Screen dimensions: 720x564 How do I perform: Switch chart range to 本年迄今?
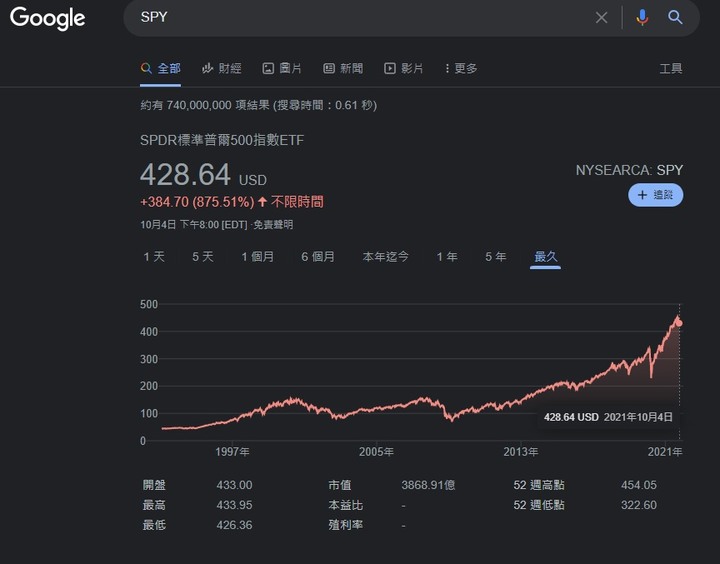(x=386, y=256)
